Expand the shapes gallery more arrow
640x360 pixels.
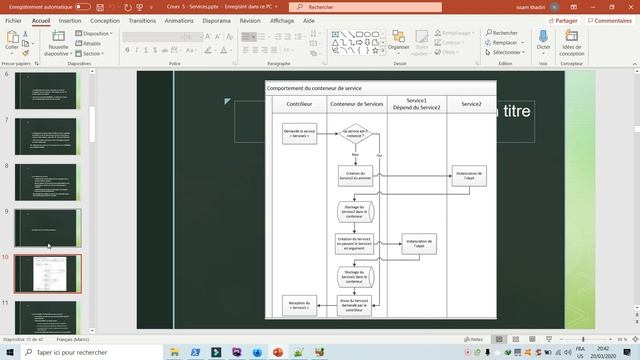pos(383,51)
